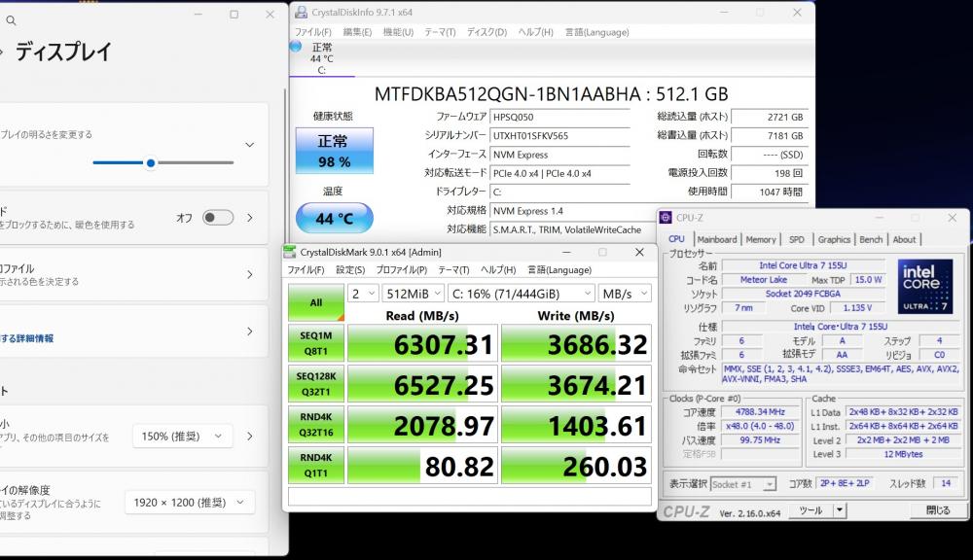
Task: Open CrystalDiskMark ファイル(F) menu
Action: tap(306, 269)
